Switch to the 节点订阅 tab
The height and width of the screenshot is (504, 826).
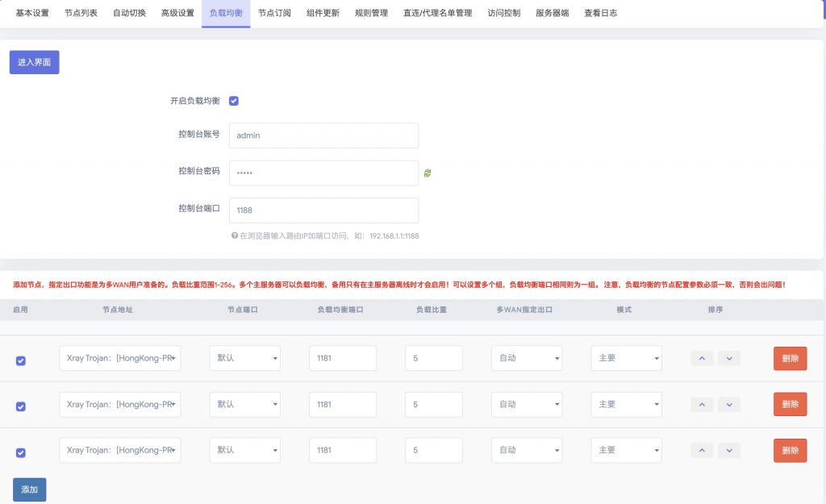tap(274, 13)
